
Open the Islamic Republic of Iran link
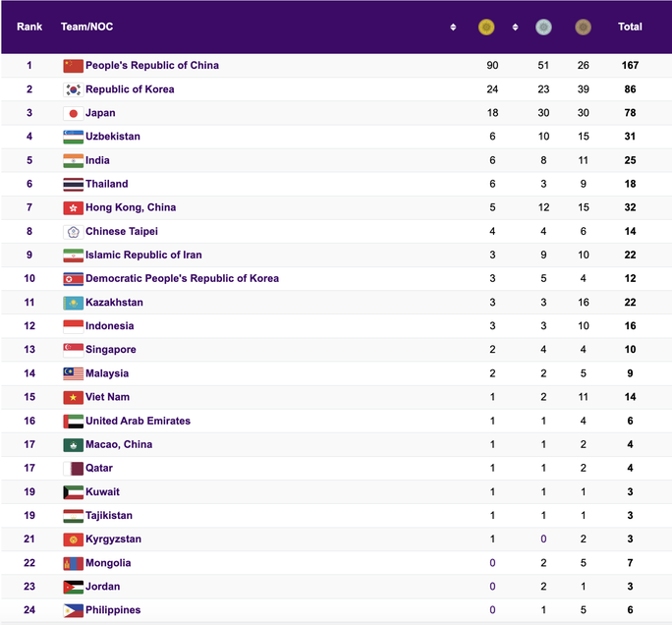[143, 256]
